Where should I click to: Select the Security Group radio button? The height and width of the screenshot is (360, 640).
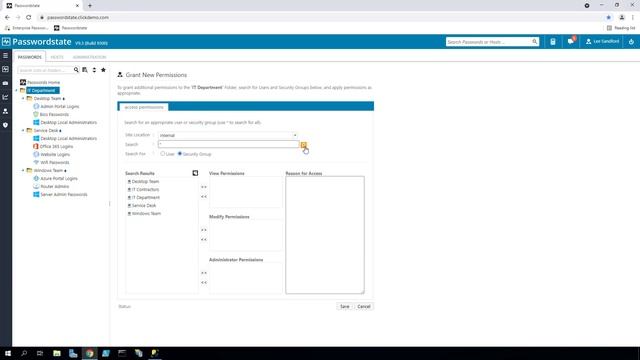(x=180, y=154)
